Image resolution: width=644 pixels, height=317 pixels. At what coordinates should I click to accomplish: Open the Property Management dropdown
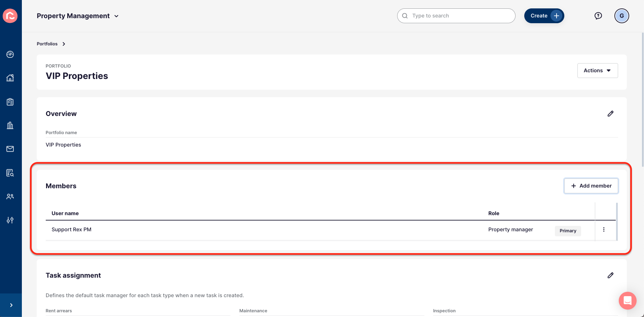coord(78,16)
